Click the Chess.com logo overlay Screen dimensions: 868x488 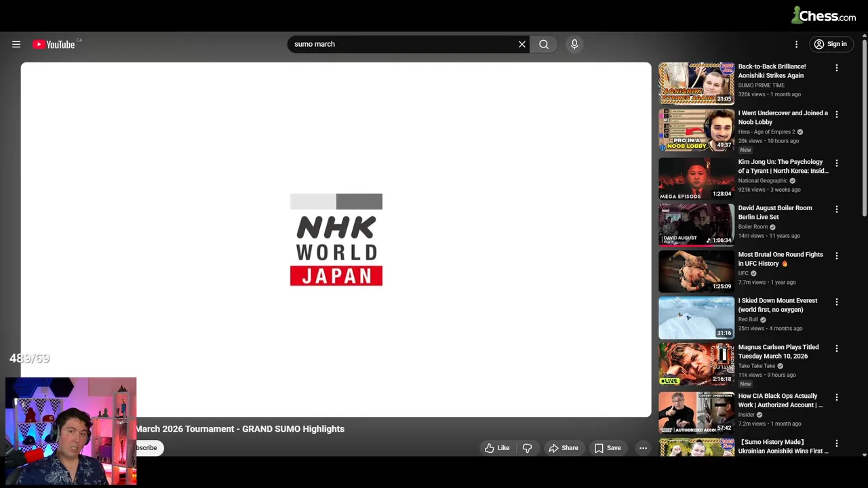pyautogui.click(x=823, y=15)
